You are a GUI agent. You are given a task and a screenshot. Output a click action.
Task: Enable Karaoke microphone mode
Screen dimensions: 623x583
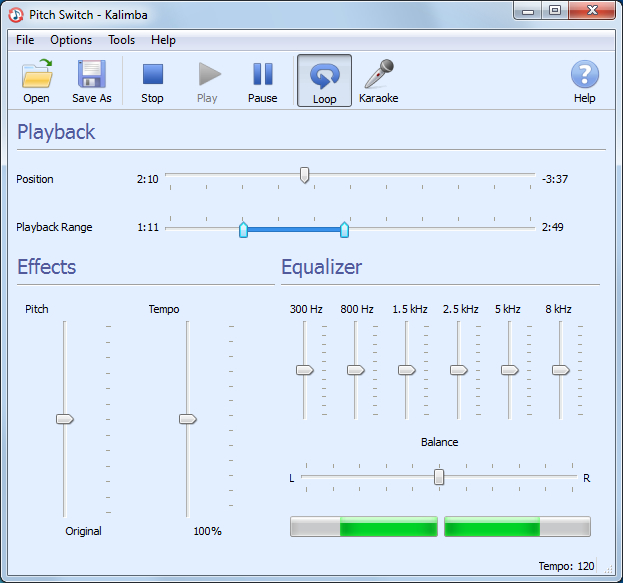coord(378,81)
